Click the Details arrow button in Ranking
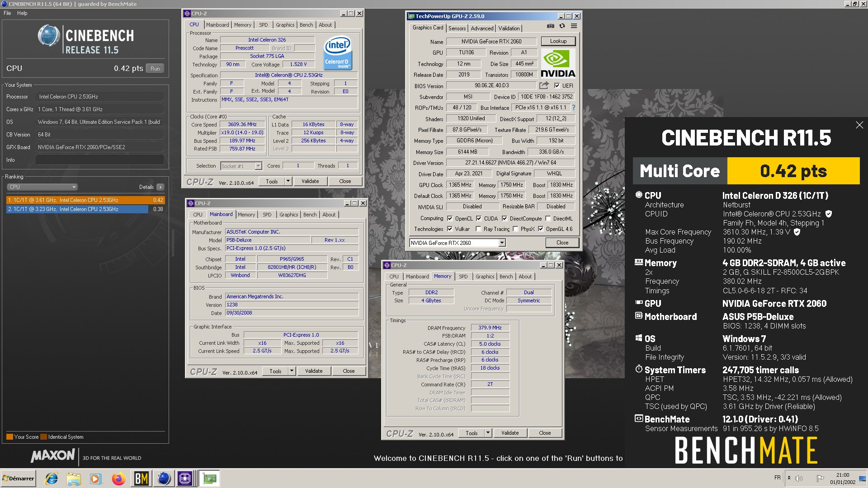The width and height of the screenshot is (868, 488). tap(160, 187)
